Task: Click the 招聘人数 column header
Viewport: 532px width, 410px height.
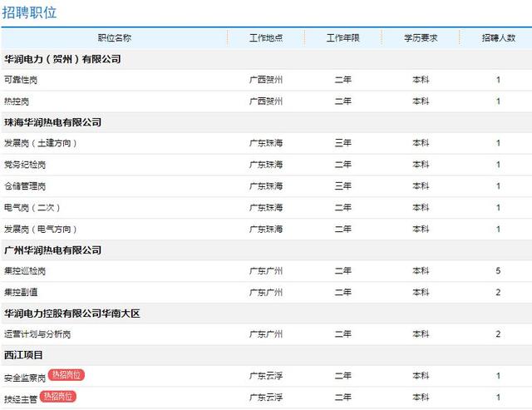Action: (x=499, y=38)
